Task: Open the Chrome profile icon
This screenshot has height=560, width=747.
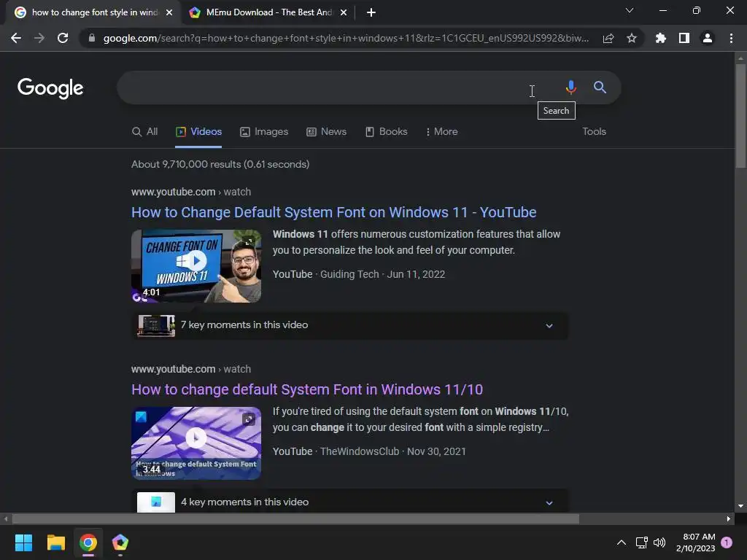Action: [x=708, y=38]
